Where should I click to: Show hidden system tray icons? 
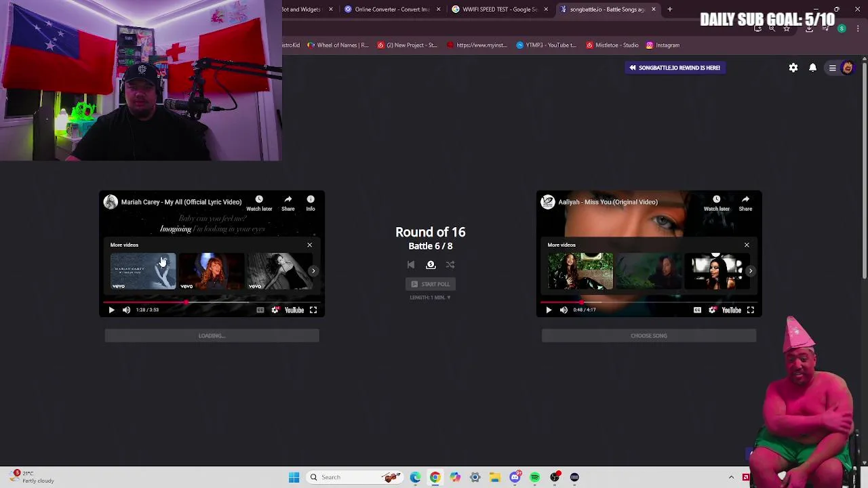731,477
